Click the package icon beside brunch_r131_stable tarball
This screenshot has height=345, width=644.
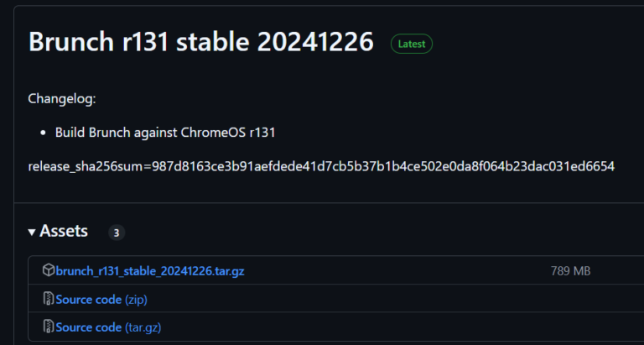coord(49,270)
